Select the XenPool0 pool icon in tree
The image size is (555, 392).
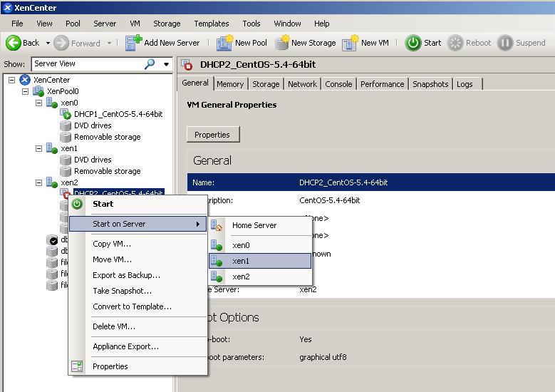[38, 91]
